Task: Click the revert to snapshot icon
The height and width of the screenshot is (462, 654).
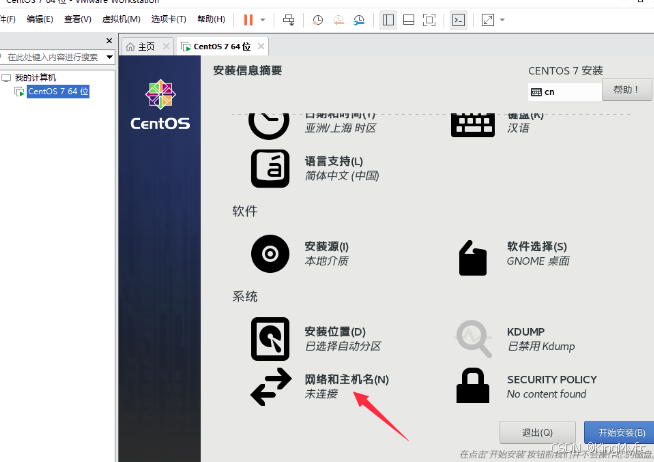Action: point(339,20)
